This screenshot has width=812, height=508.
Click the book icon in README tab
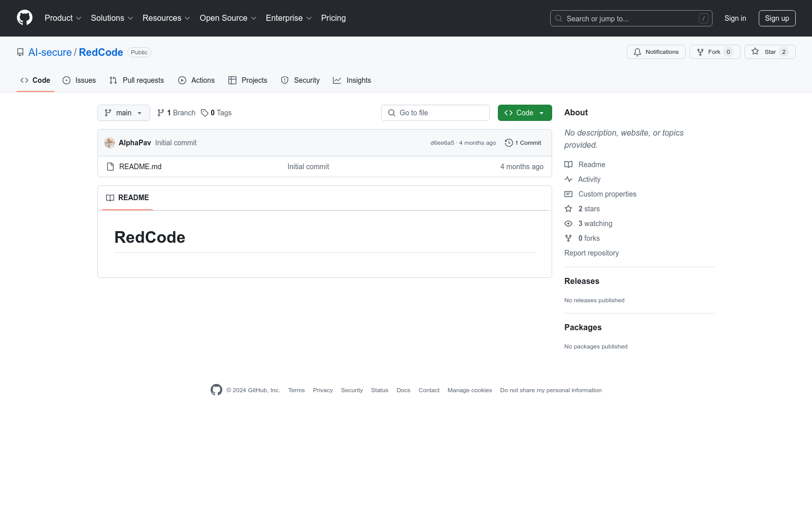[x=110, y=198]
